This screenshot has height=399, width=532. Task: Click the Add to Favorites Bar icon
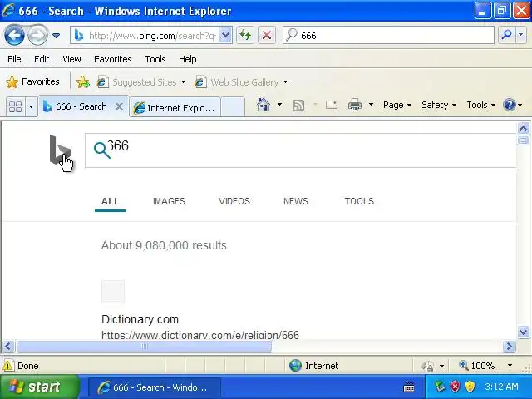pos(83,81)
